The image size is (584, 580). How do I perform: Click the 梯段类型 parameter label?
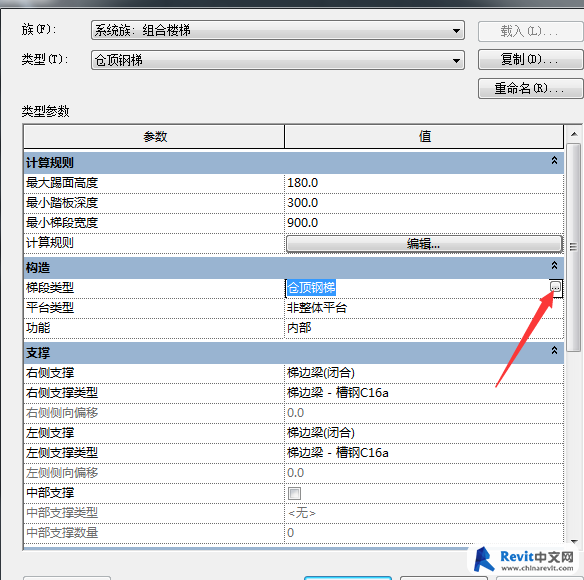[50, 288]
